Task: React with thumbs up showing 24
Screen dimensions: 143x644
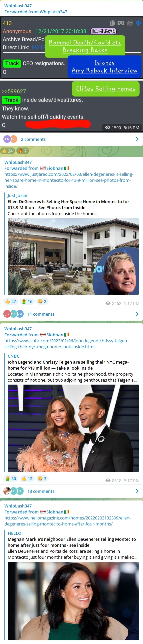Action: pyautogui.click(x=7, y=151)
